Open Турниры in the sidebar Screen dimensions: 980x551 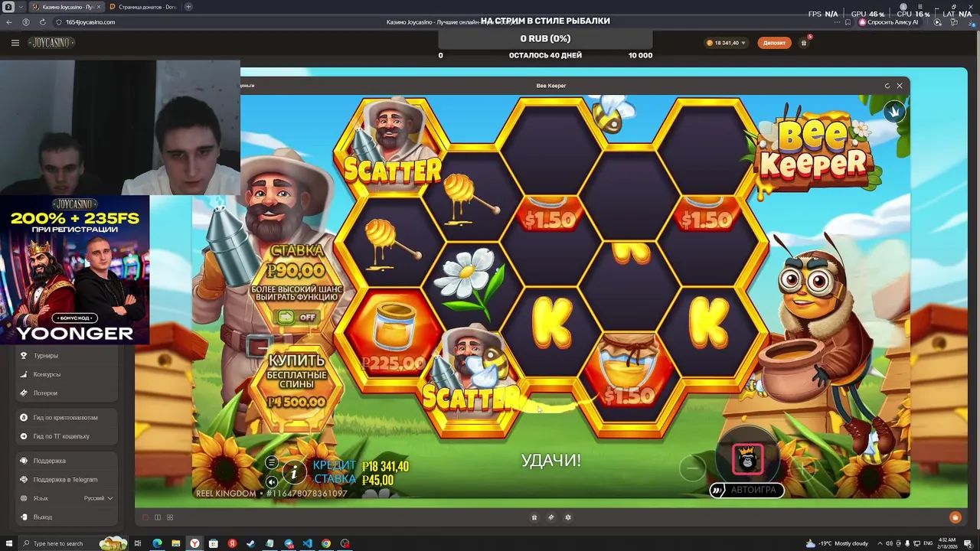(45, 356)
